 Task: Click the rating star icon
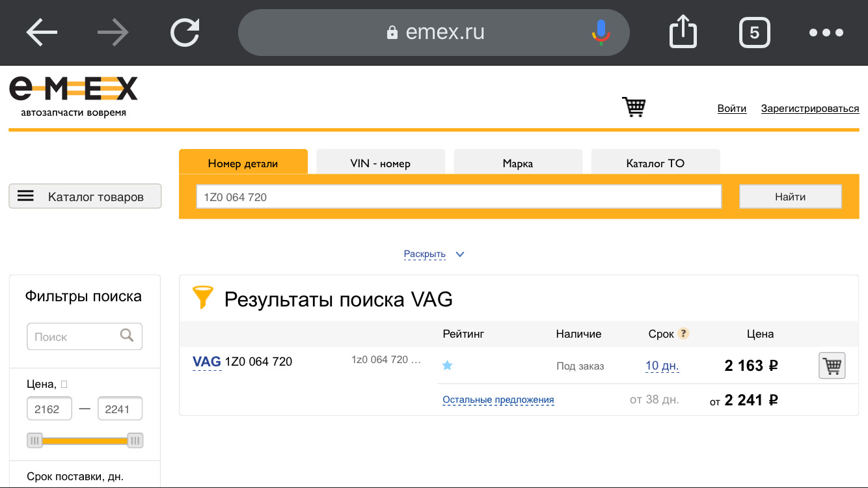pyautogui.click(x=447, y=366)
